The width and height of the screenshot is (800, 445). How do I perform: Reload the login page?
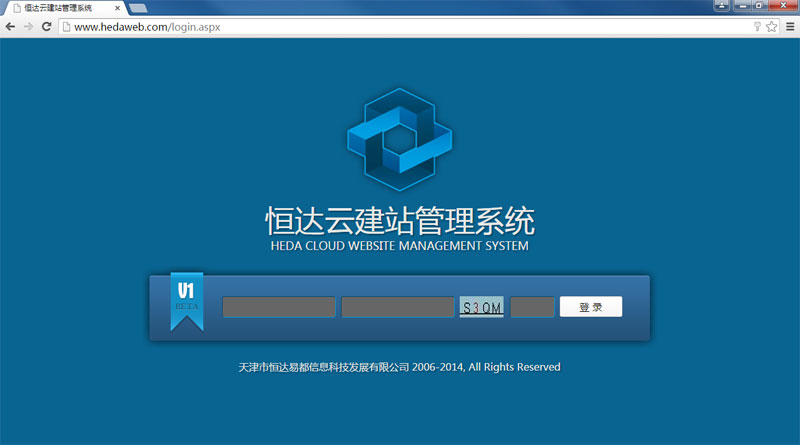[x=46, y=27]
